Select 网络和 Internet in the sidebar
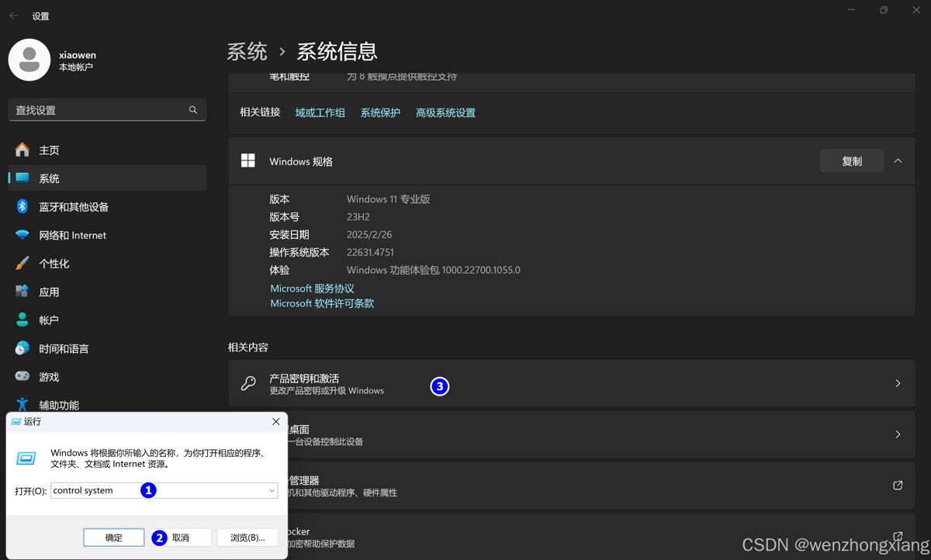 [x=107, y=235]
